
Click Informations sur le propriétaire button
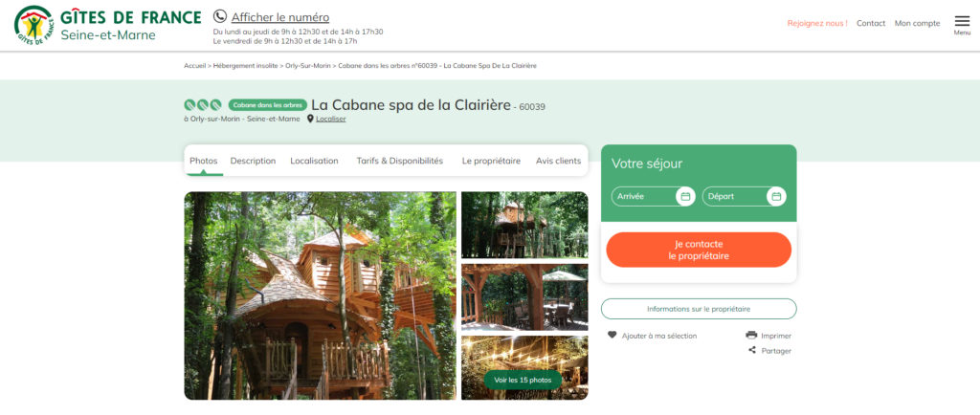pos(699,309)
